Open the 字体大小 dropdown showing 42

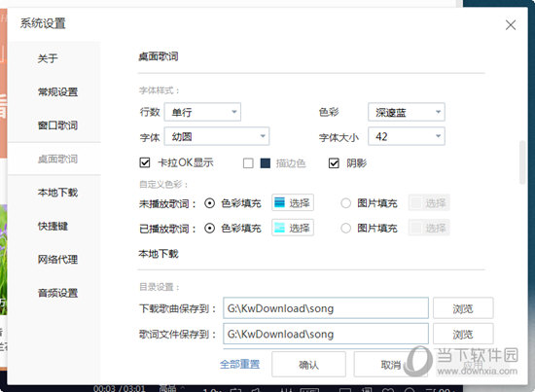click(x=407, y=136)
